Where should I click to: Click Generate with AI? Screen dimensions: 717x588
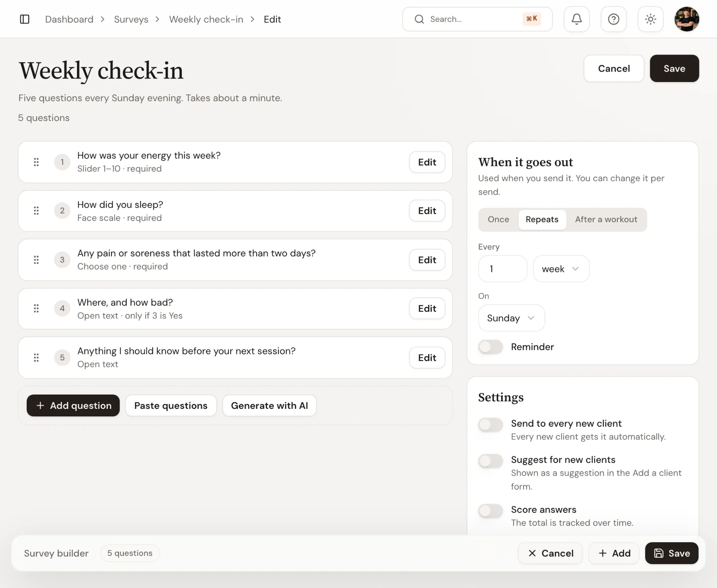click(x=269, y=406)
